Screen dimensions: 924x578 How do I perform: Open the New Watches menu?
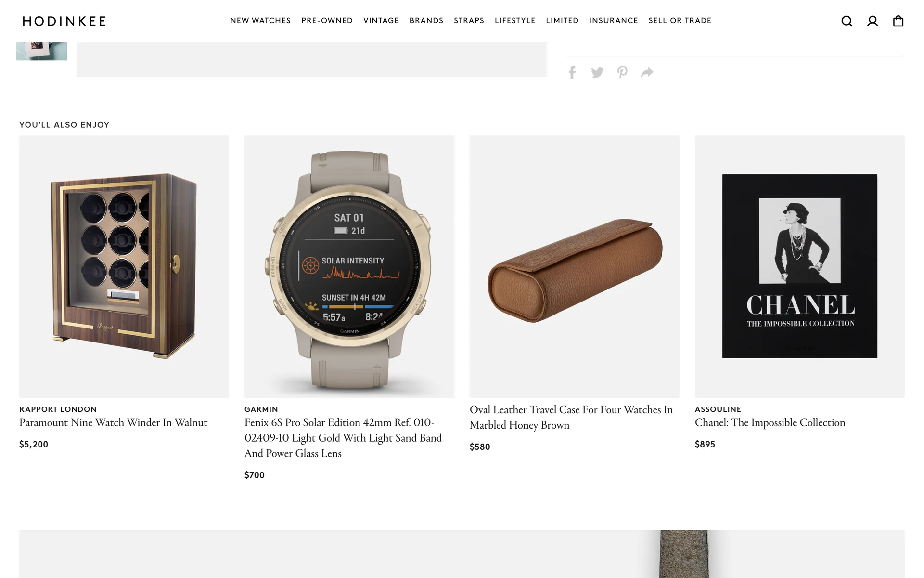pos(260,21)
